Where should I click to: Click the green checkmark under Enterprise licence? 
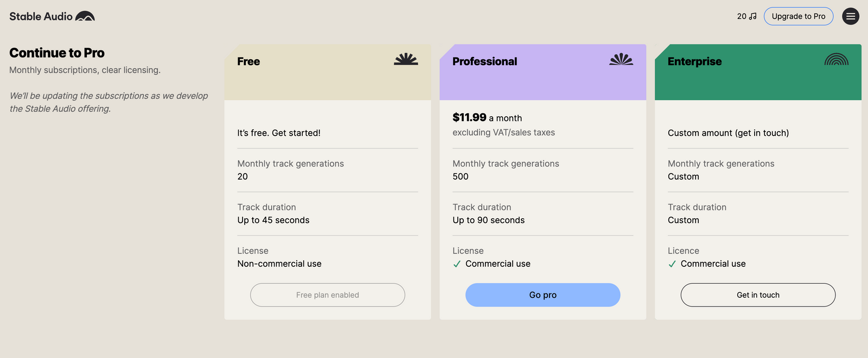tap(672, 264)
